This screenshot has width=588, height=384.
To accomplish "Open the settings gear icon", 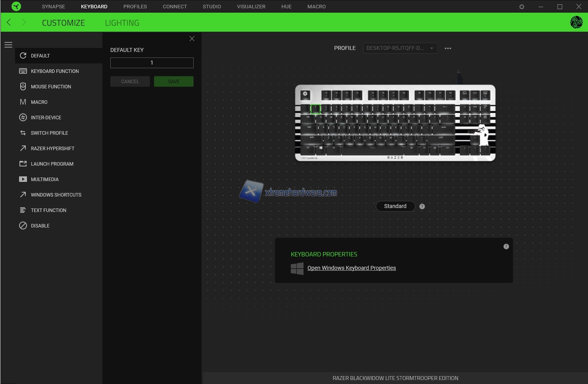I will [521, 7].
